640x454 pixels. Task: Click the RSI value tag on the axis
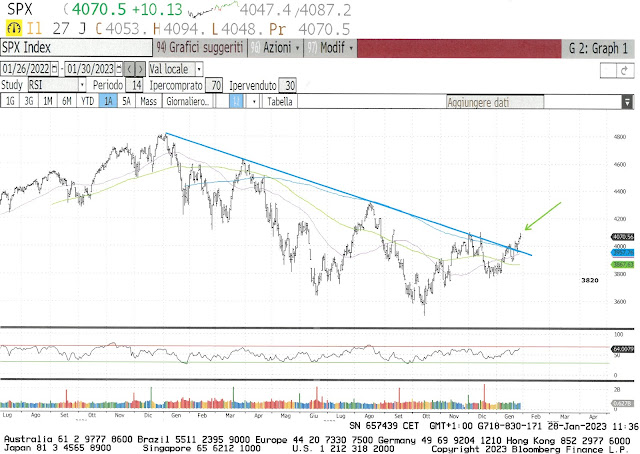[623, 349]
